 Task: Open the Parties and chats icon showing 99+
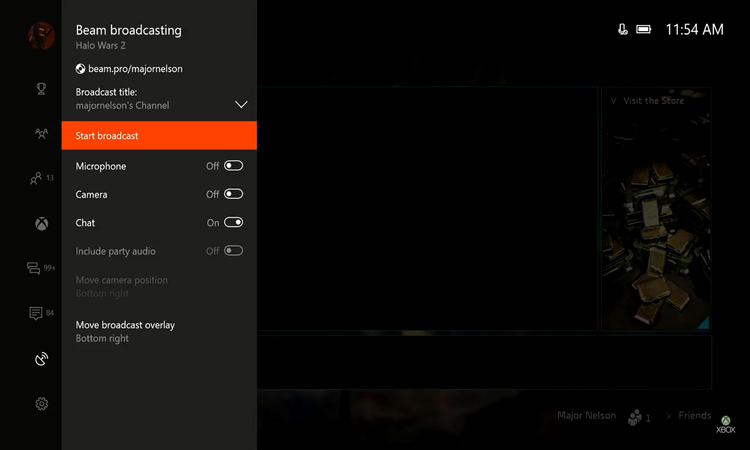[36, 268]
